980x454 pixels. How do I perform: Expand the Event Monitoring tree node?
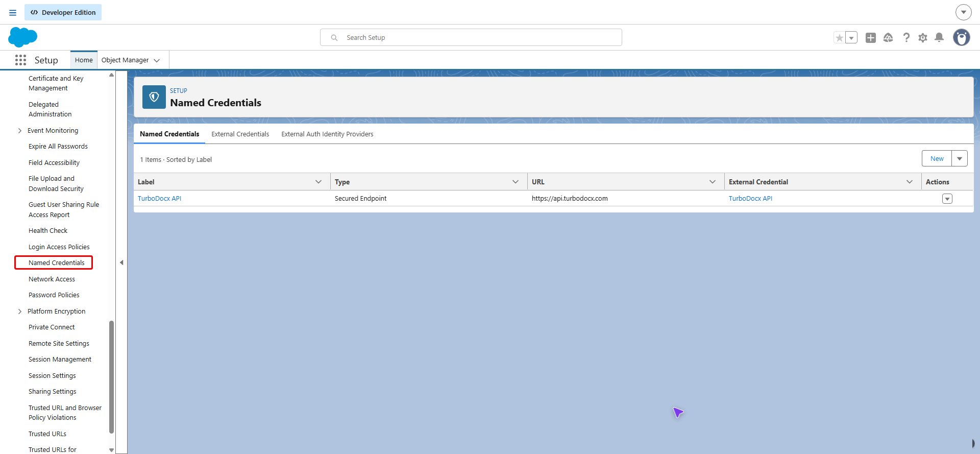pyautogui.click(x=20, y=131)
